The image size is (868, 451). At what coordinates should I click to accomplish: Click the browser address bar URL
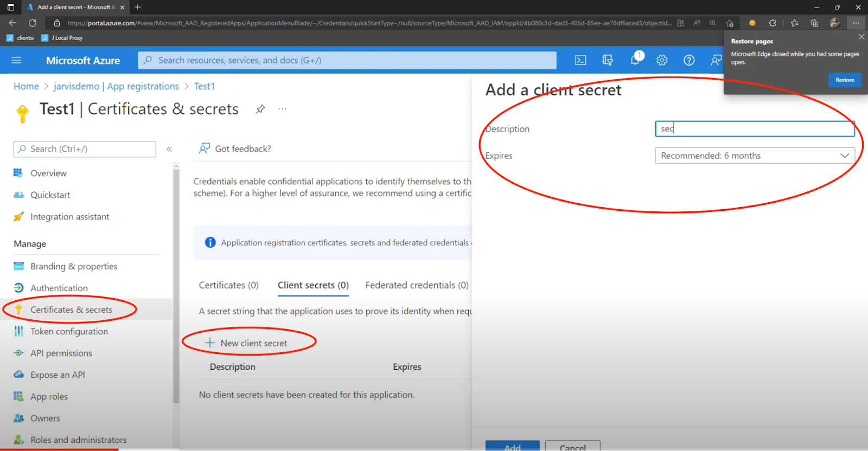coord(369,23)
